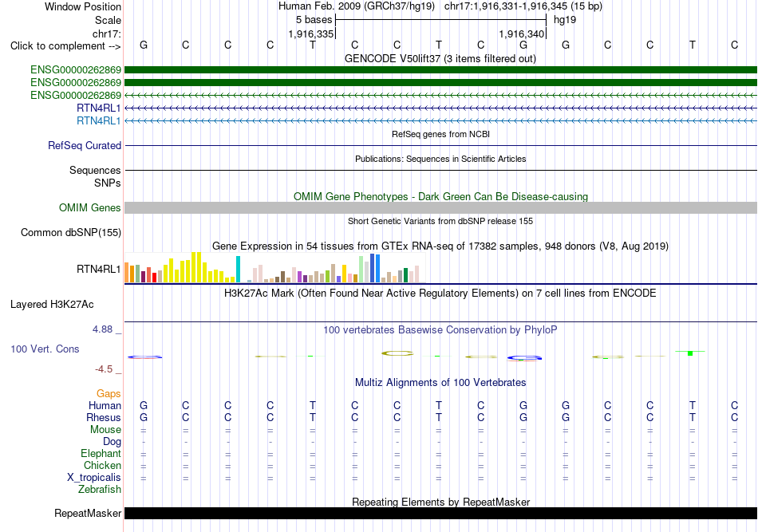758x532 pixels.
Task: Click the 1,916,335 position marker
Action: 311,33
